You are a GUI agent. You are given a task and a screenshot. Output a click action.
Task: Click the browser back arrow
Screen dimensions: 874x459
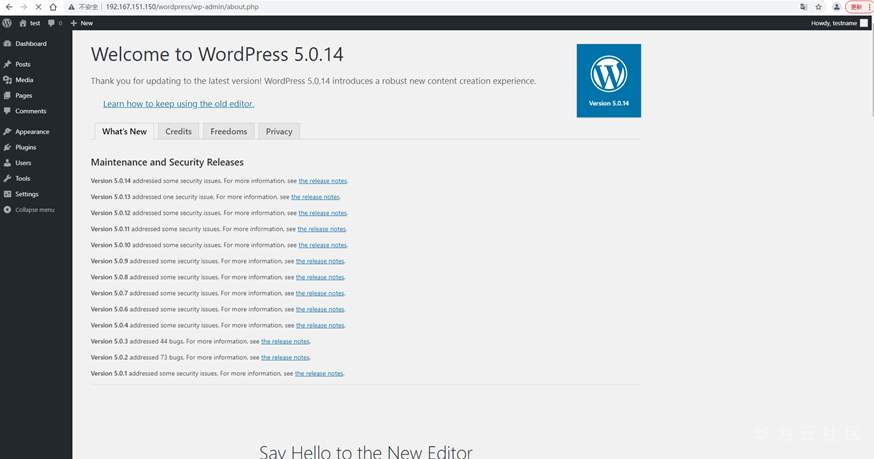[9, 7]
